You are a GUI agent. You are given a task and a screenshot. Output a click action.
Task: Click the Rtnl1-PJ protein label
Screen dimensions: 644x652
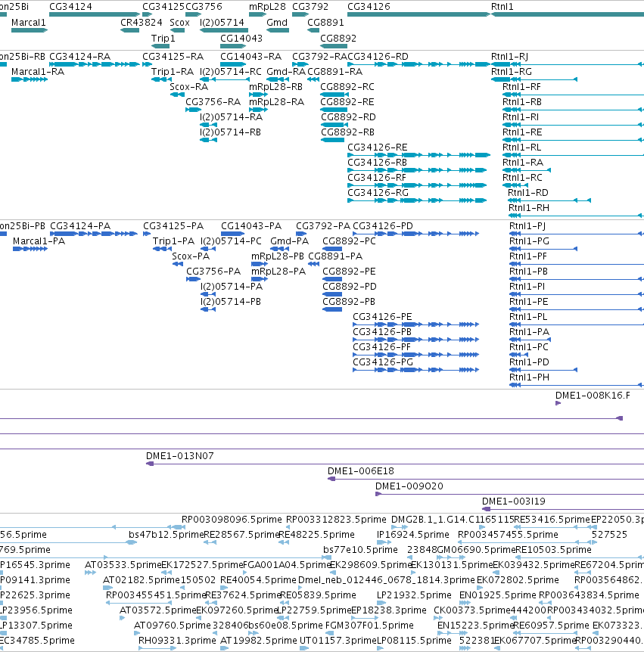point(527,226)
